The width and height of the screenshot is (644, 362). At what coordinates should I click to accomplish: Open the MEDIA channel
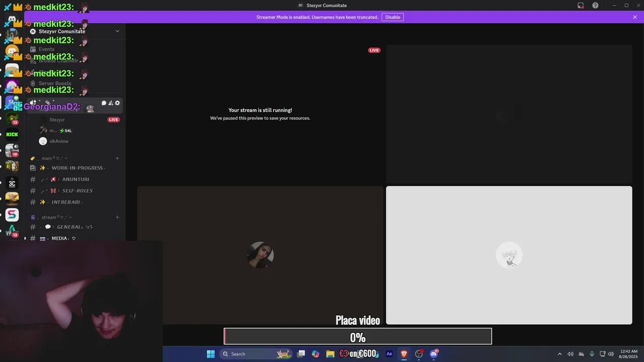tap(75, 238)
